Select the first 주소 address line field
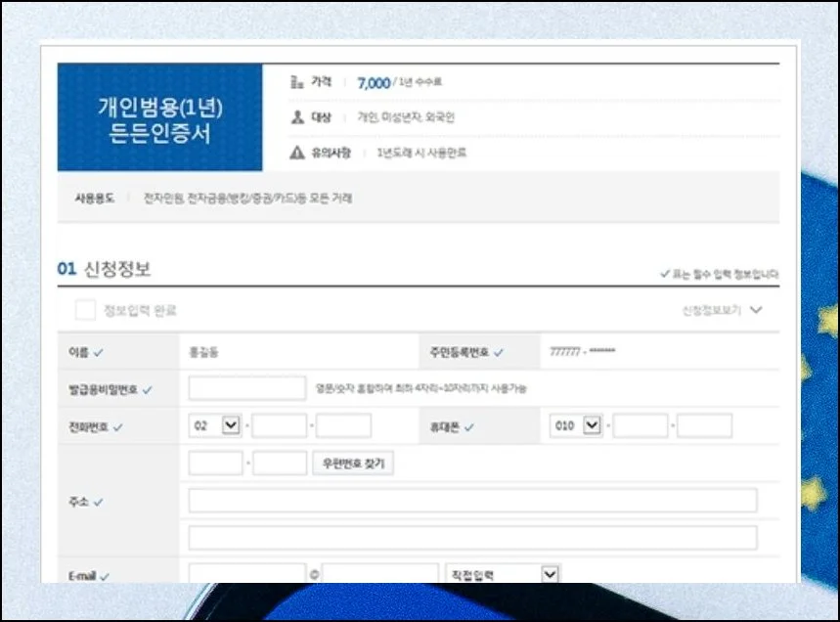The image size is (840, 622). [x=472, y=501]
